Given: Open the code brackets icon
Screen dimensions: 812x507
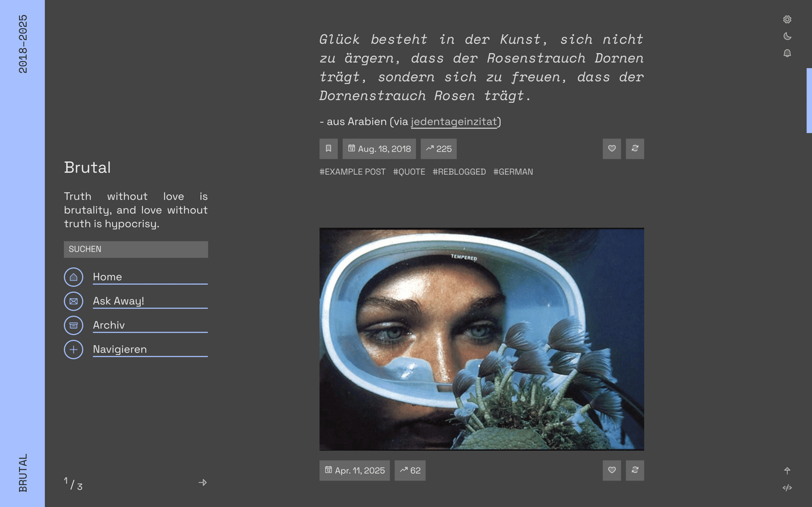Looking at the screenshot, I should [x=787, y=488].
